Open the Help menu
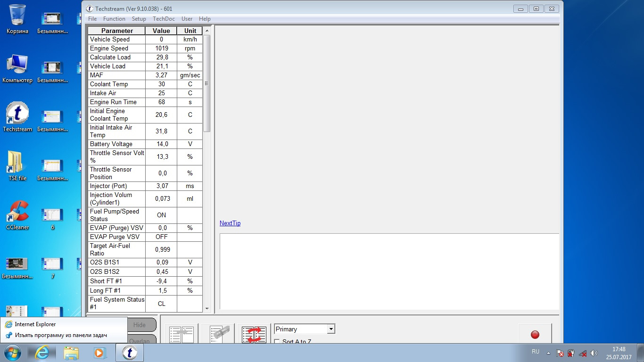The height and width of the screenshot is (362, 644). pyautogui.click(x=205, y=19)
